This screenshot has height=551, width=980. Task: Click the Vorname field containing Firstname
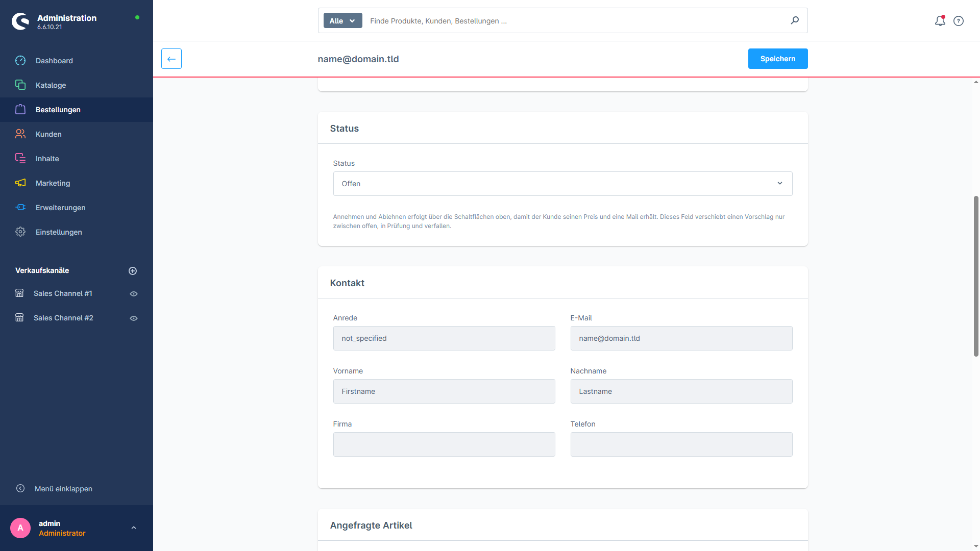[444, 391]
